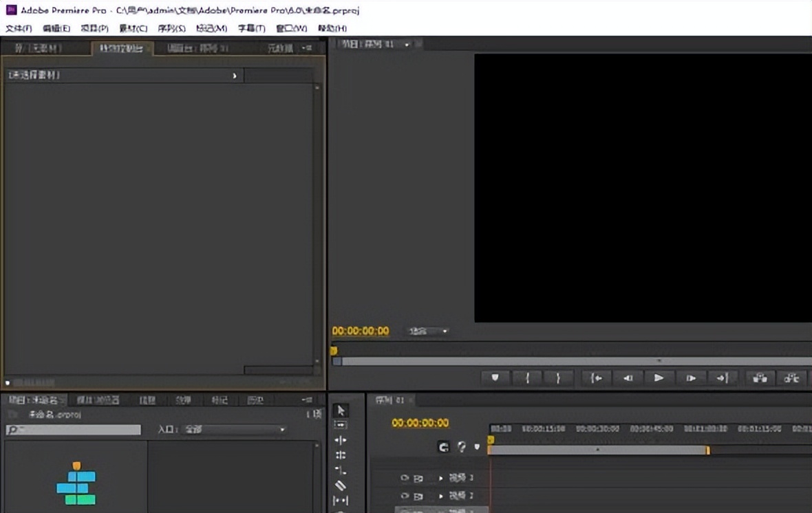Click the Lift button in Program monitor
Image resolution: width=812 pixels, height=513 pixels.
(760, 378)
